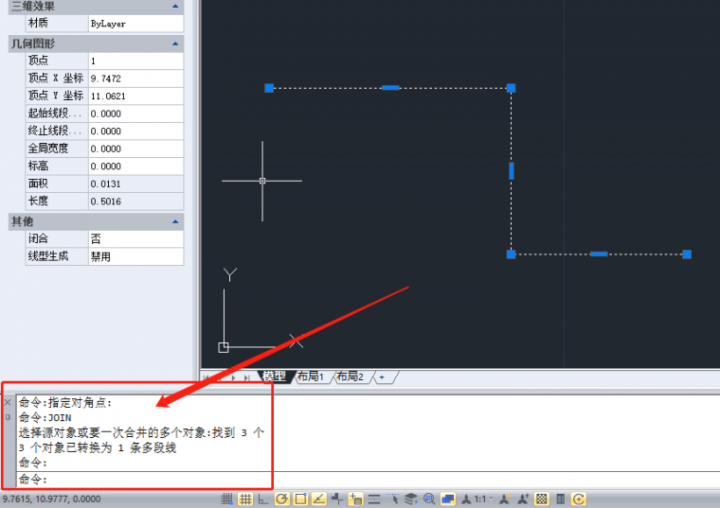This screenshot has height=508, width=720.
Task: Toggle lineweight display lines icon
Action: (374, 499)
